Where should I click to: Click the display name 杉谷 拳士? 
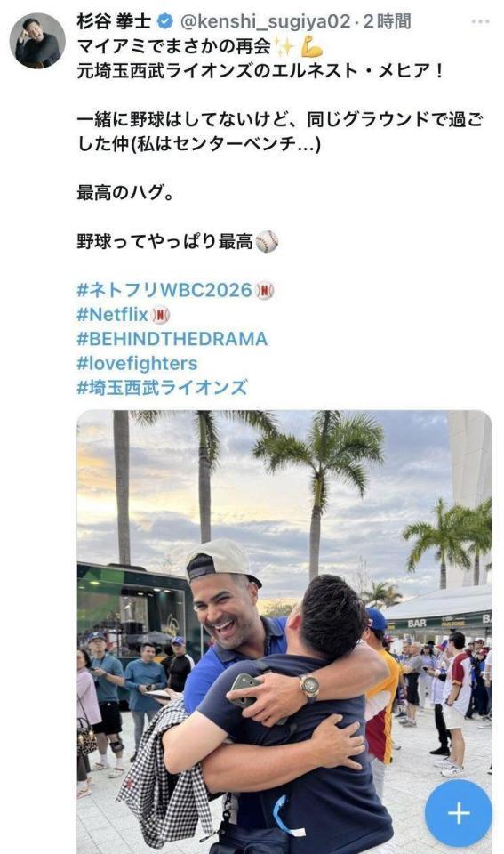115,21
